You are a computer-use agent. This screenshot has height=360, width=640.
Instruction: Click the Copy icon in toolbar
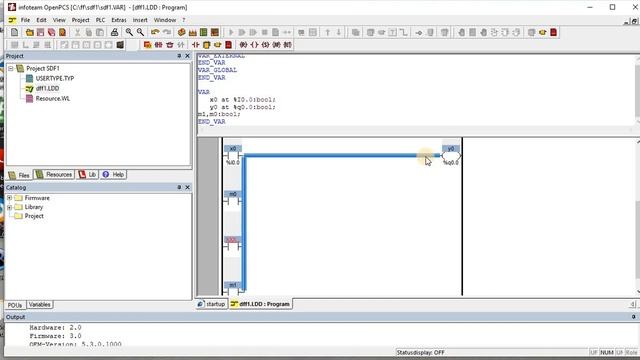coord(89,32)
